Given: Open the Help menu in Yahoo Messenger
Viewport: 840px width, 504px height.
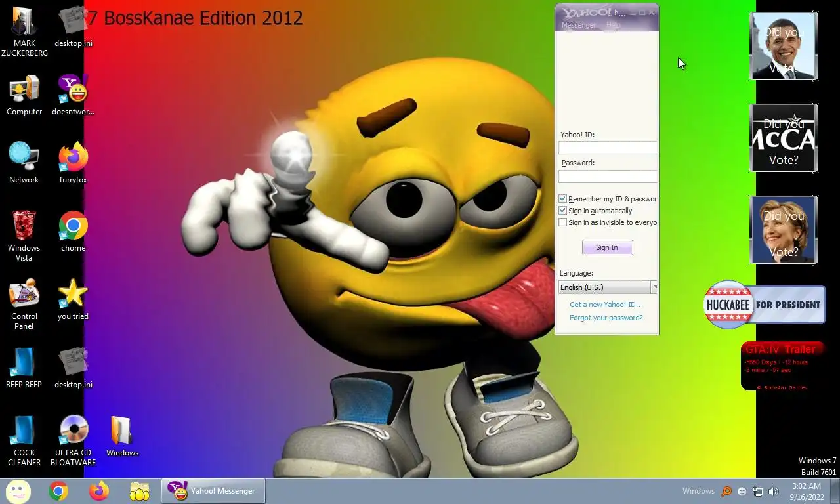Looking at the screenshot, I should 613,25.
